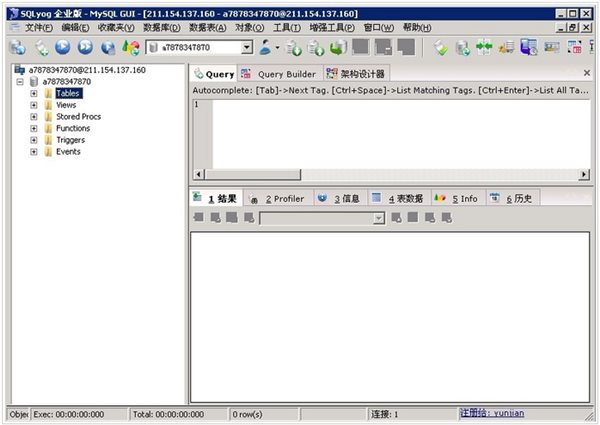Expand the Functions folder
Image resolution: width=600 pixels, height=425 pixels.
tap(34, 128)
